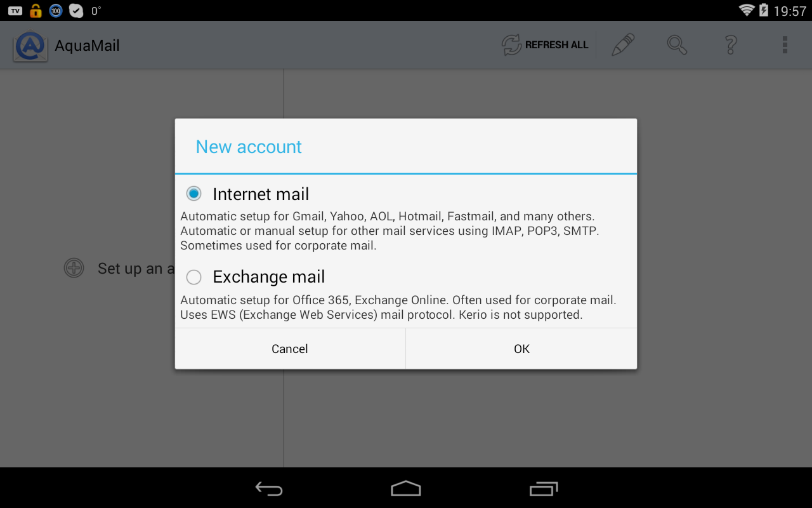Select the Exchange mail radio button

click(x=194, y=277)
